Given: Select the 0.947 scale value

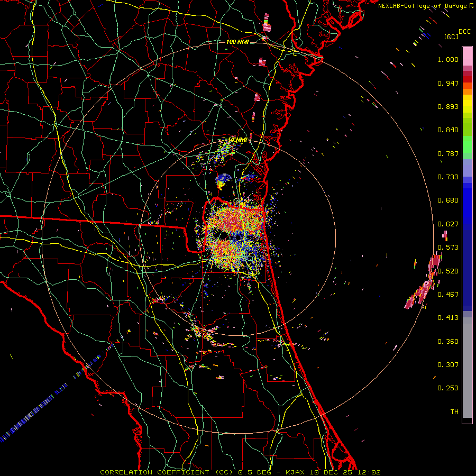Looking at the screenshot, I should pos(448,83).
